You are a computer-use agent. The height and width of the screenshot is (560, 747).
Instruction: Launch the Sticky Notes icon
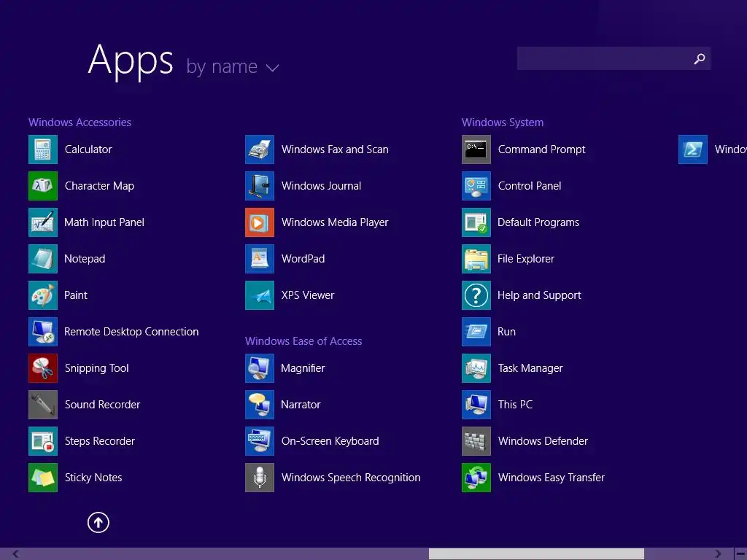tap(43, 478)
